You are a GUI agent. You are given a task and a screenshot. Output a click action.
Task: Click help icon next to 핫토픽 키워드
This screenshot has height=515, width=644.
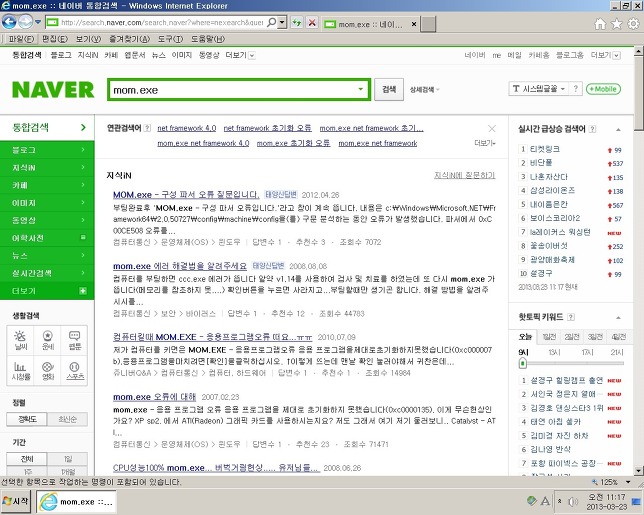click(x=570, y=317)
